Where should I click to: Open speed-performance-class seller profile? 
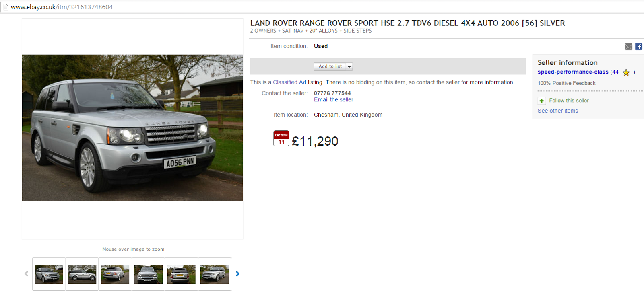pos(573,72)
